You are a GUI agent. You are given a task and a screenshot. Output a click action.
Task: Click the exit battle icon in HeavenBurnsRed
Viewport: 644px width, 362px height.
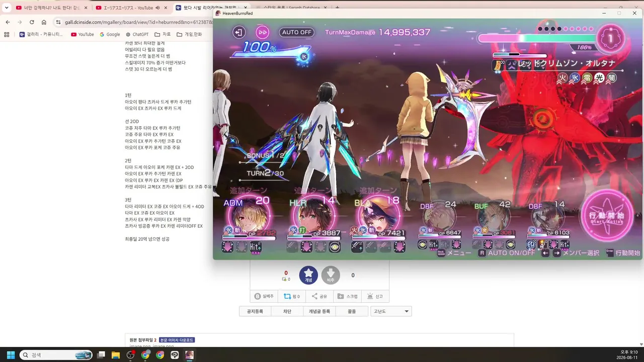(239, 32)
